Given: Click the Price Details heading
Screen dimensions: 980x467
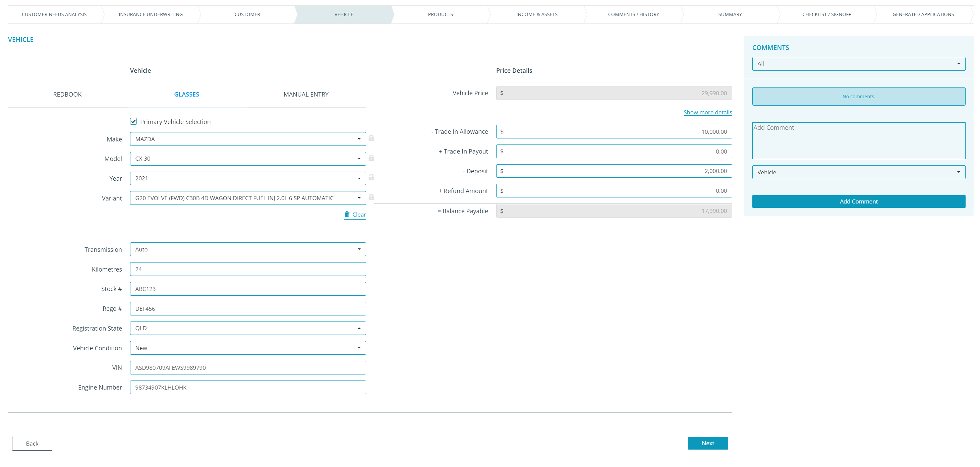Looking at the screenshot, I should pos(514,71).
